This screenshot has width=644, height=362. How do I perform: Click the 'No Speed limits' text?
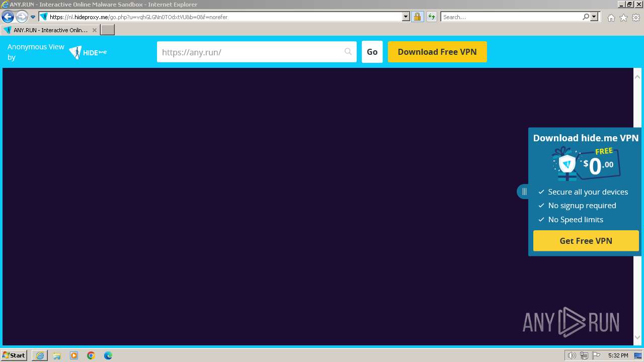tap(576, 220)
